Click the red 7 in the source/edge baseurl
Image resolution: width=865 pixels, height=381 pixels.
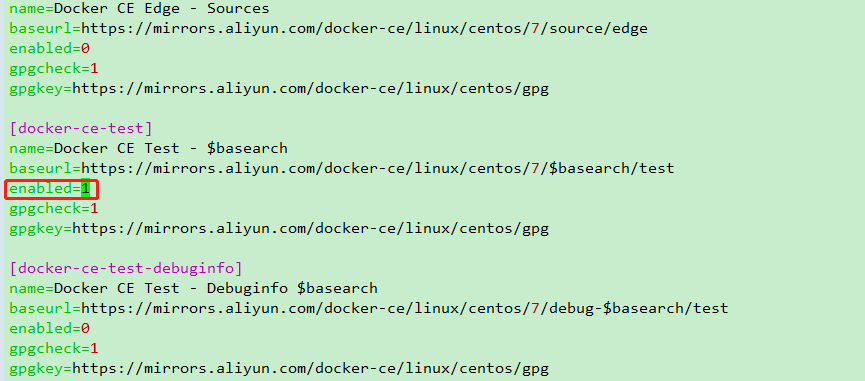point(535,29)
